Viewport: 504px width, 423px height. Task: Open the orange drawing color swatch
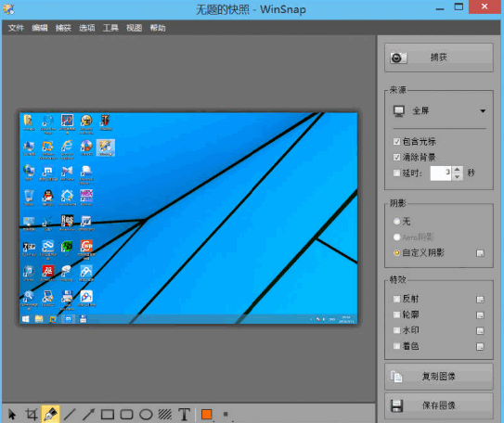[206, 414]
